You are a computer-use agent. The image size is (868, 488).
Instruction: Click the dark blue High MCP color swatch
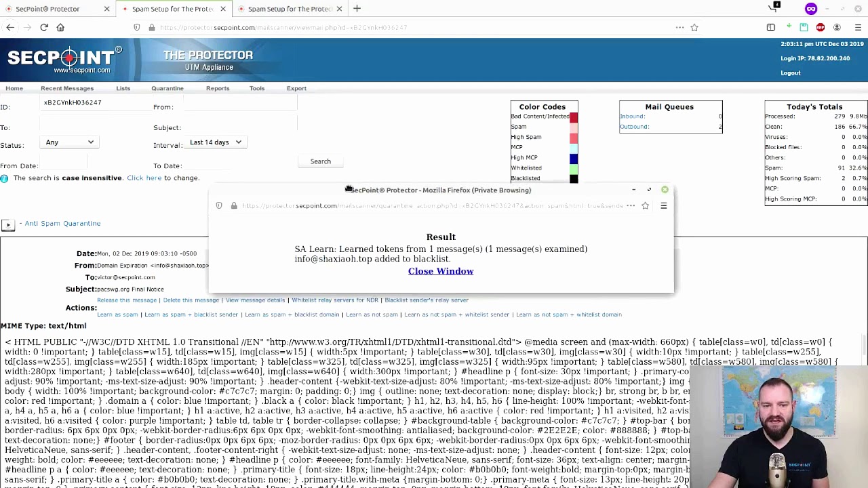click(574, 158)
